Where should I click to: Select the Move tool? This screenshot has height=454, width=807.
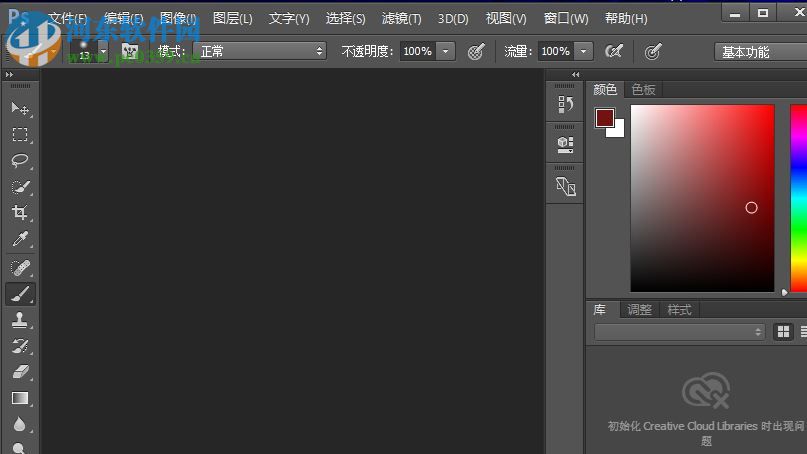tap(20, 108)
